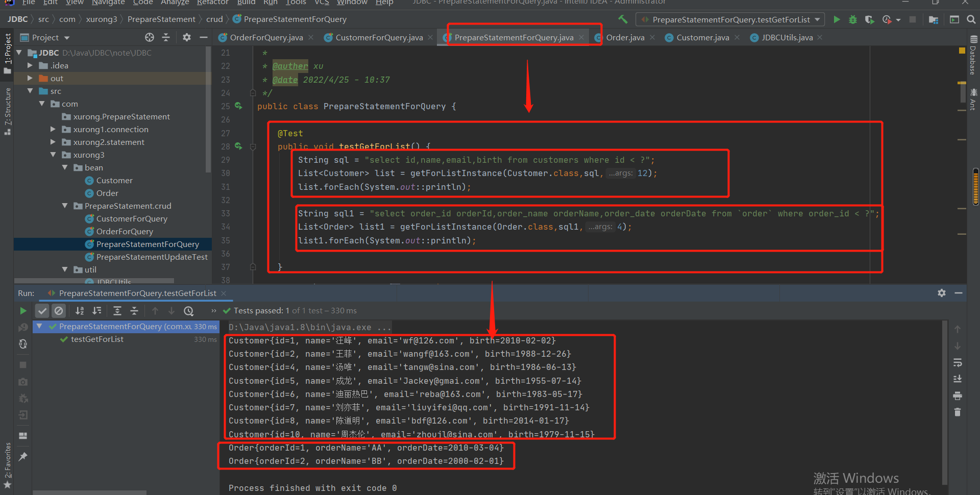Toggle the Database tool window on right
The width and height of the screenshot is (980, 495).
973,55
